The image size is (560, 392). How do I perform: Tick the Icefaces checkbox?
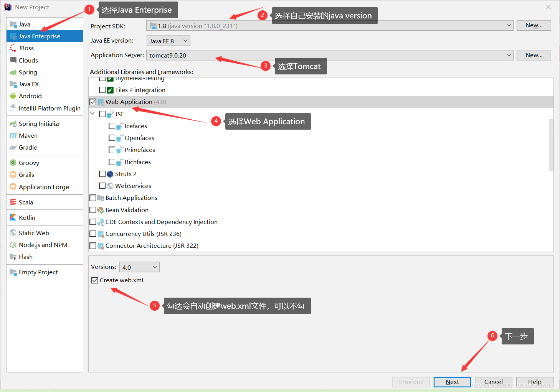(x=112, y=126)
